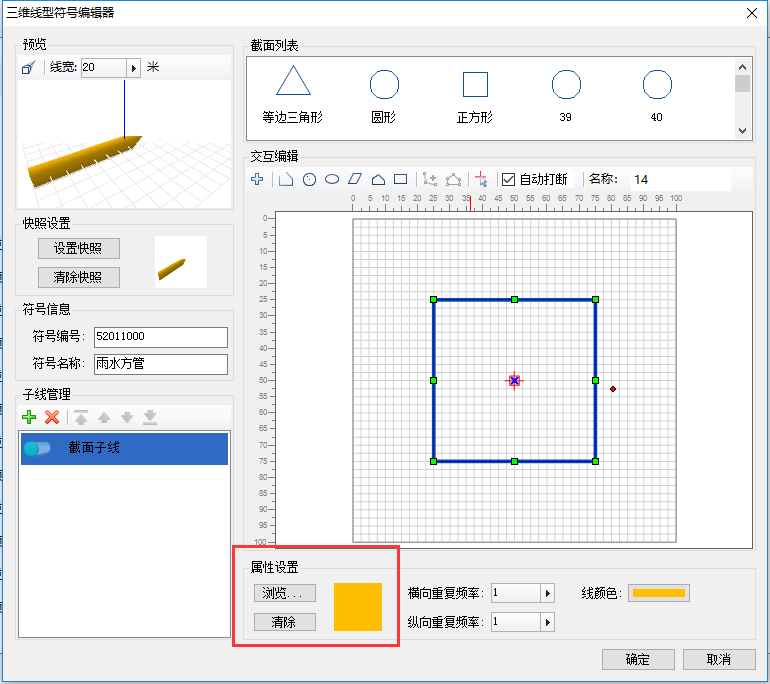Click the top-middle green handle of rectangle
The height and width of the screenshot is (684, 770).
[515, 300]
